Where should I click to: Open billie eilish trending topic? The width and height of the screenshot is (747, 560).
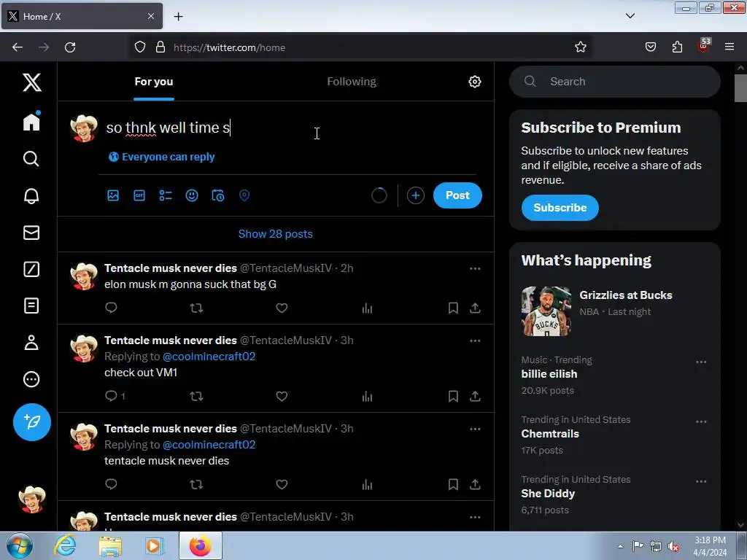(549, 374)
